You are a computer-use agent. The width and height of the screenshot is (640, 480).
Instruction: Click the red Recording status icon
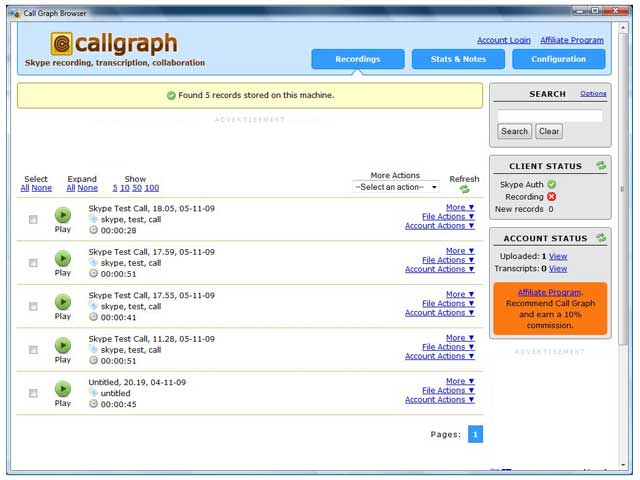tap(552, 197)
